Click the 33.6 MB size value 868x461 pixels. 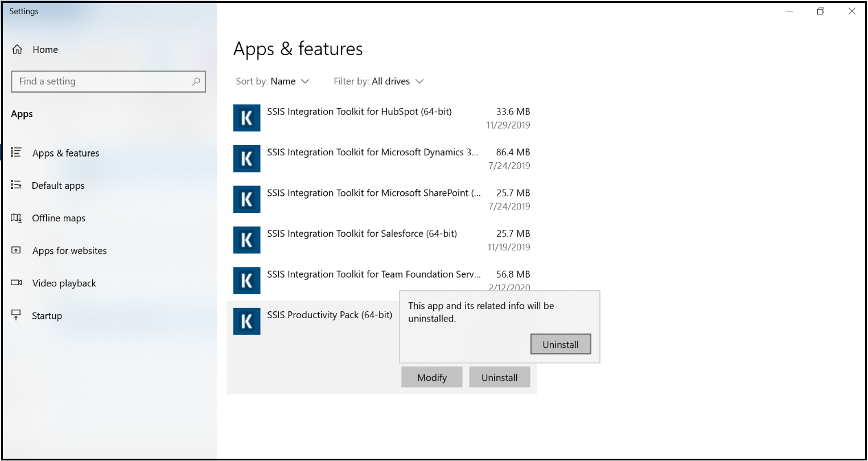pyautogui.click(x=513, y=112)
